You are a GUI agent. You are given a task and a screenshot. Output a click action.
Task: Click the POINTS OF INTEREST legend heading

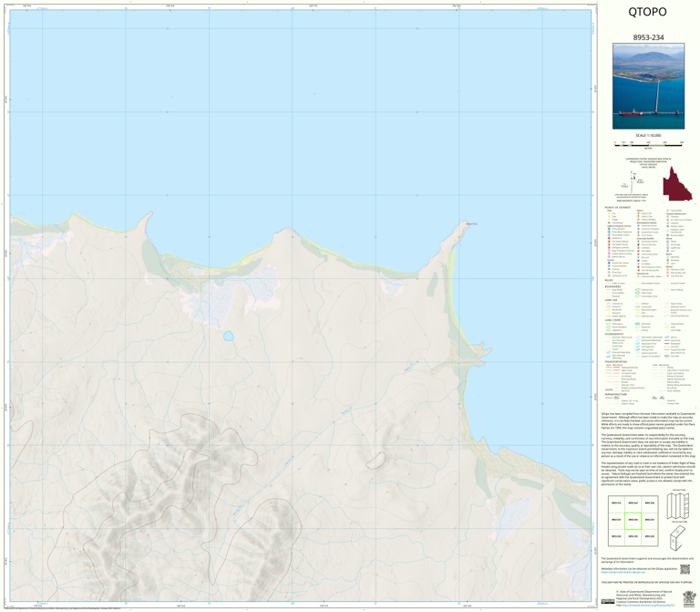coord(616,208)
